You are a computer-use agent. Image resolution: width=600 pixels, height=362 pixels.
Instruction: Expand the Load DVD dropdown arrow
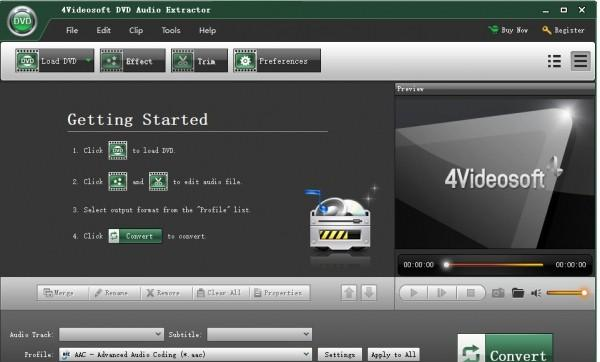pyautogui.click(x=88, y=60)
